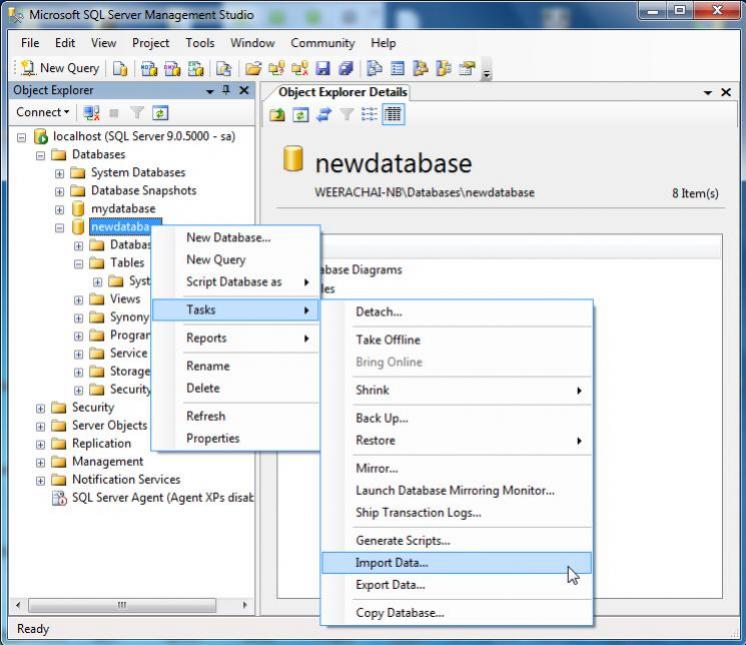
Task: Expand the mydatabase node
Action: 59,210
